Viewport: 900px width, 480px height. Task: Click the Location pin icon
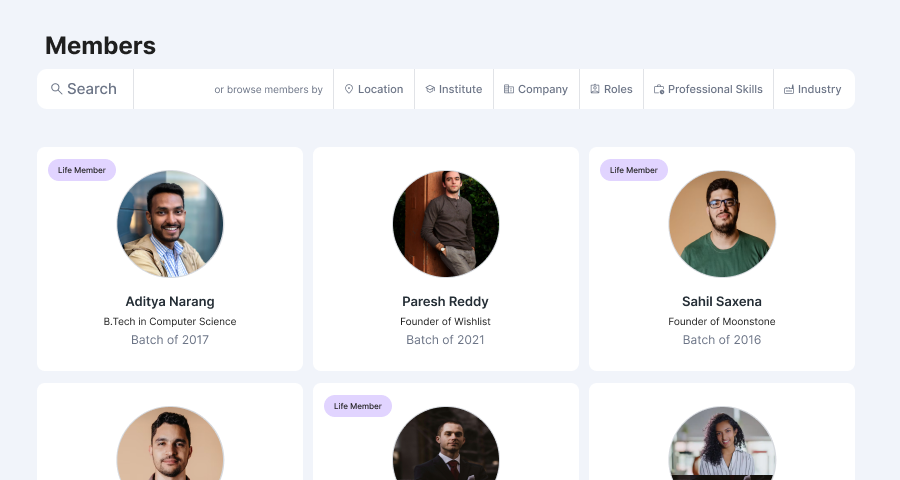349,89
